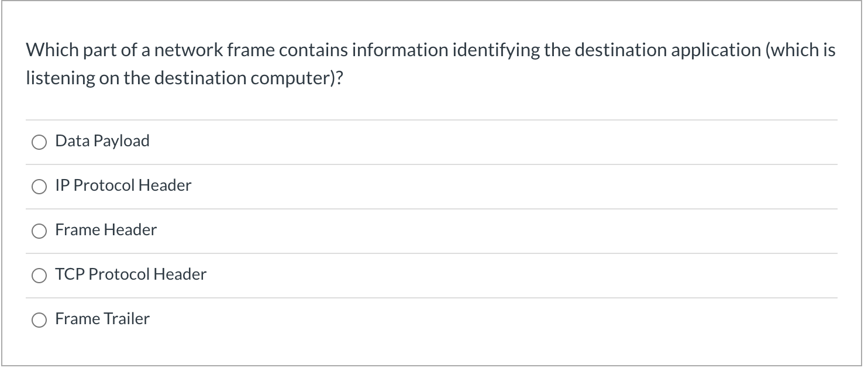Select the Frame Trailer radio button
The width and height of the screenshot is (868, 371).
(x=39, y=320)
